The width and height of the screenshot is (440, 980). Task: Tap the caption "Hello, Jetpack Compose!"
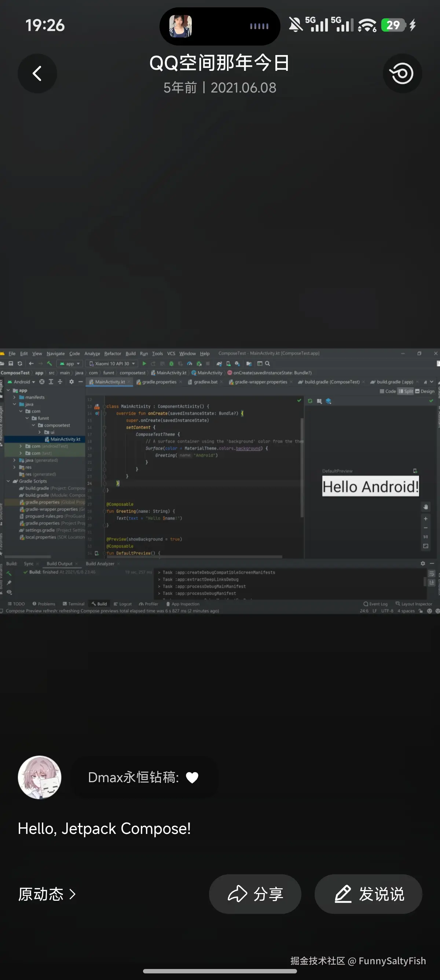104,828
